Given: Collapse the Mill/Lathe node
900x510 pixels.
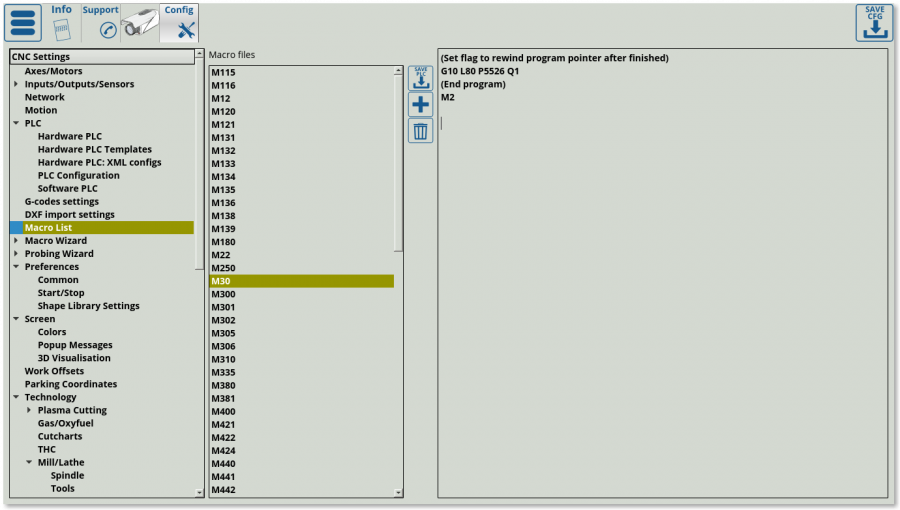Looking at the screenshot, I should tap(29, 462).
